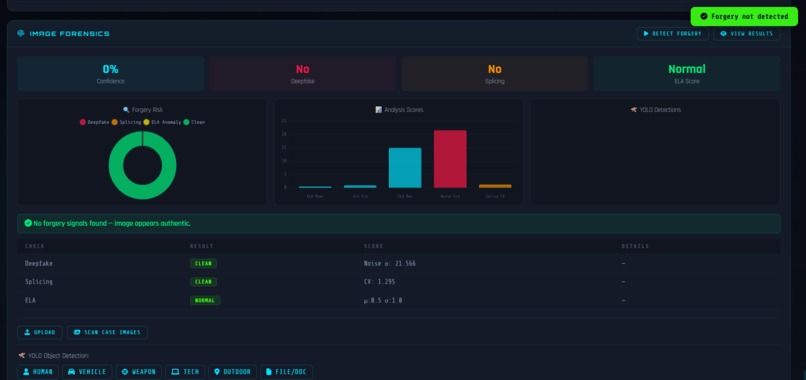This screenshot has width=806, height=380.
Task: Click the μ:0.5 σ:1.0 ELA score
Action: pyautogui.click(x=383, y=300)
